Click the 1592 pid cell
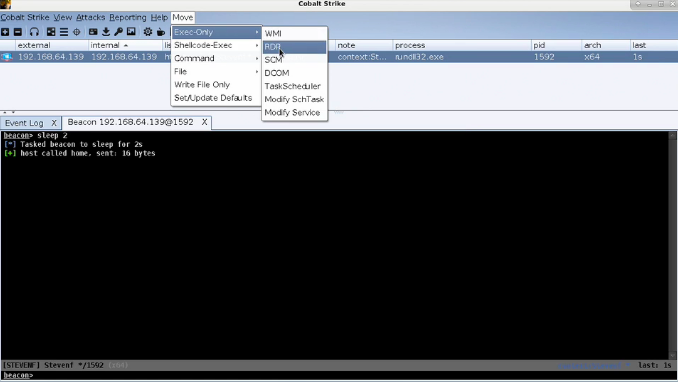The image size is (678, 382). 556,57
